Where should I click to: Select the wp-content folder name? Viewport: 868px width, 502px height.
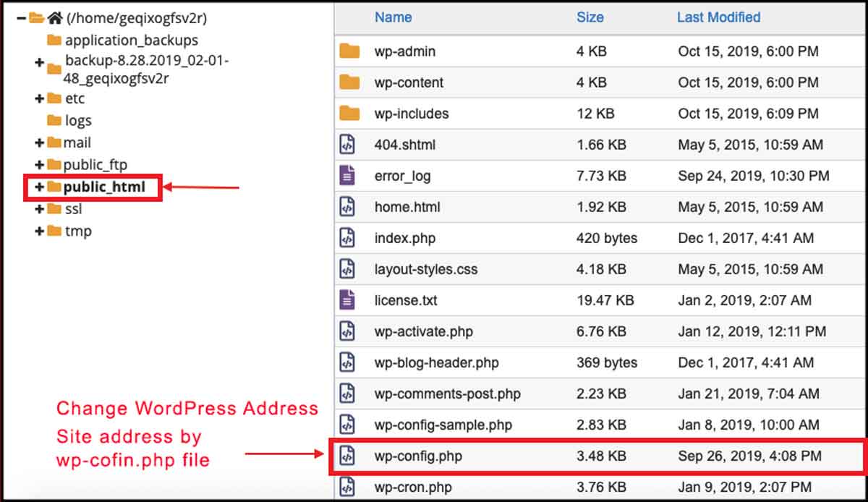[409, 82]
